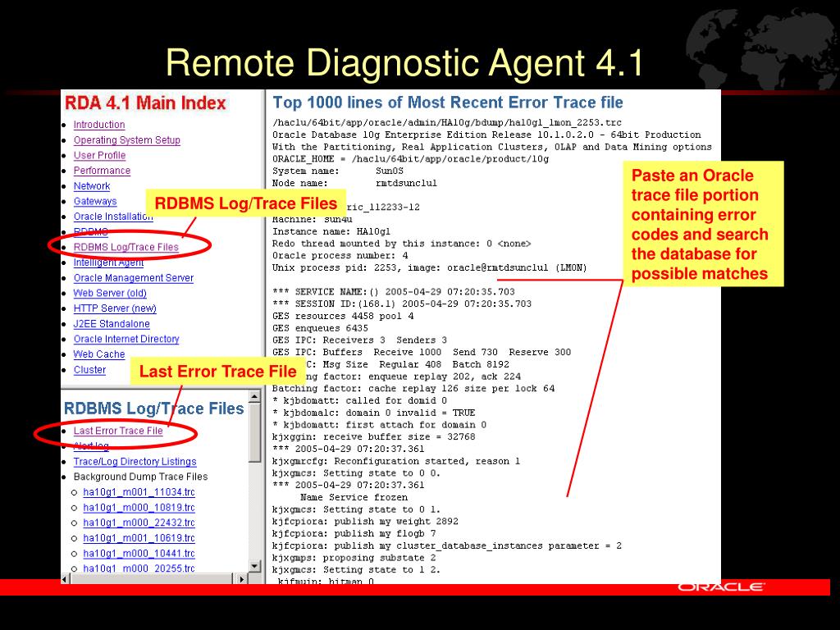Open the Web Cache link

[x=99, y=354]
